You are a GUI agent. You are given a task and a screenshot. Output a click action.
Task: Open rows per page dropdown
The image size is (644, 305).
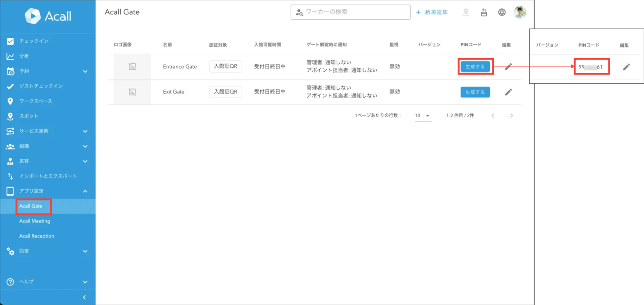(x=423, y=116)
